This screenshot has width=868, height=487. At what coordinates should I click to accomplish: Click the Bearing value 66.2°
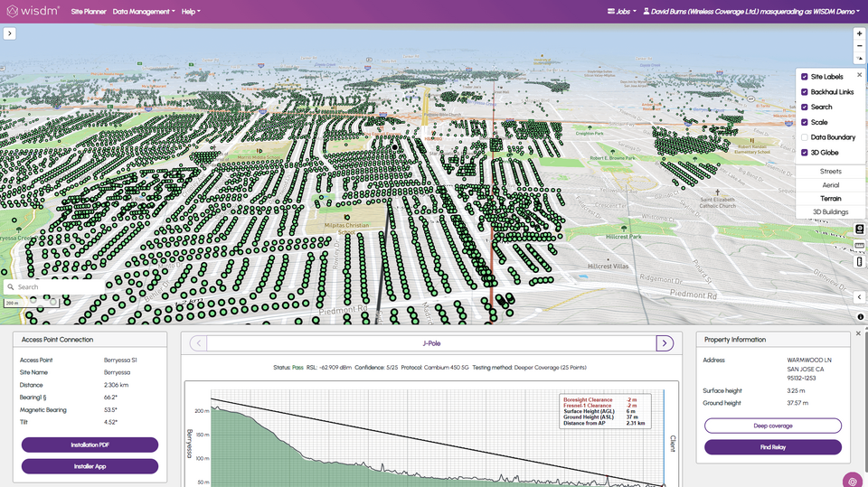[110, 398]
